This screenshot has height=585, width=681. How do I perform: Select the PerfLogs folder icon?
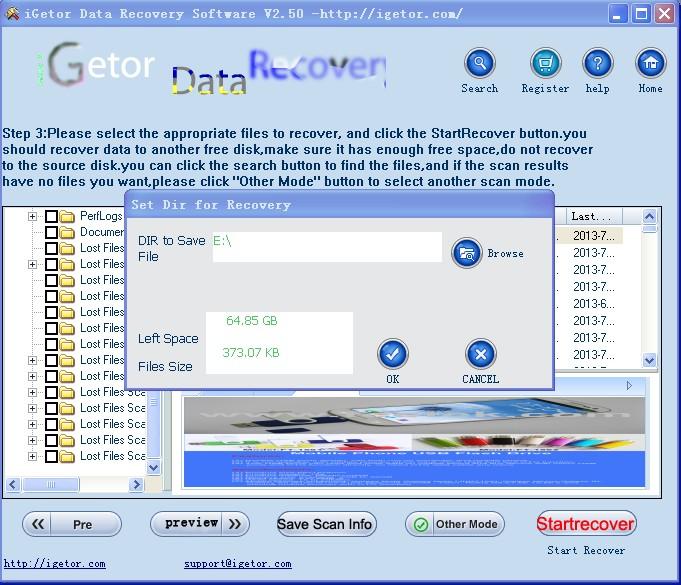coord(67,216)
